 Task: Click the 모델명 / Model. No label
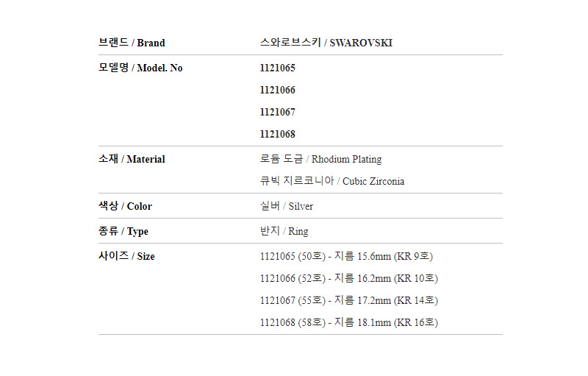tap(140, 68)
